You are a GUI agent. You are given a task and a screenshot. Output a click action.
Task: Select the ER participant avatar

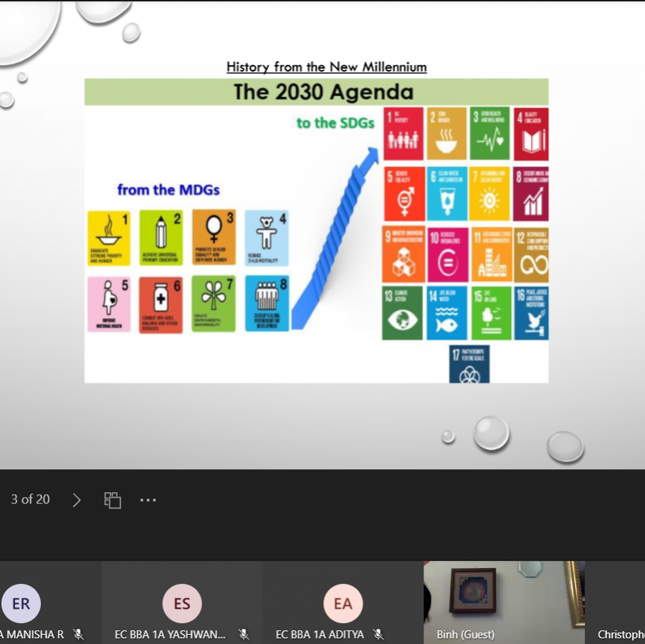[x=21, y=603]
